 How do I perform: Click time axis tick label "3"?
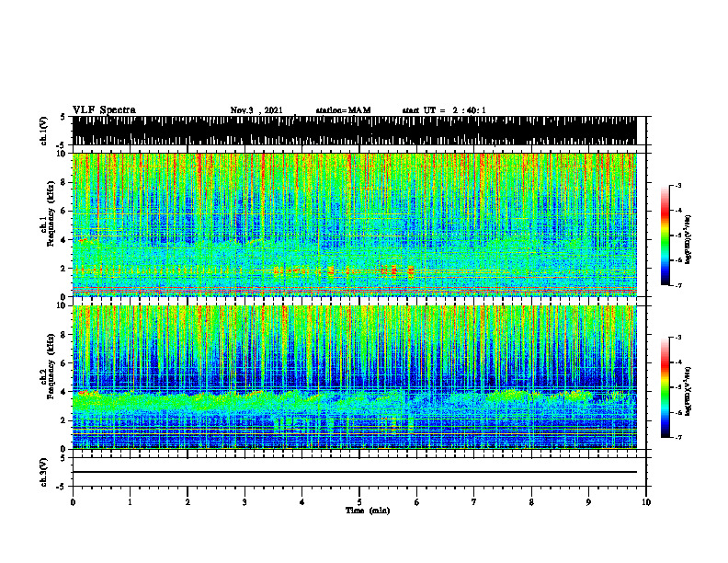point(245,502)
